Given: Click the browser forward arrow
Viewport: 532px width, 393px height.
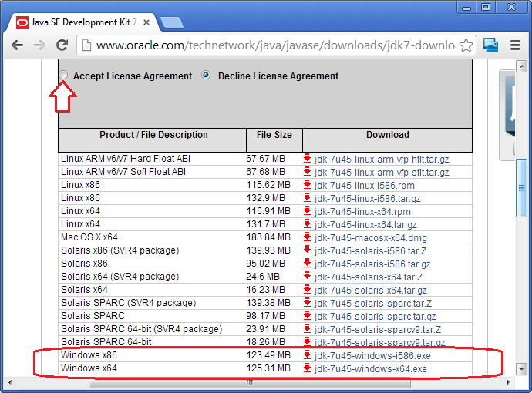Looking at the screenshot, I should pos(39,45).
